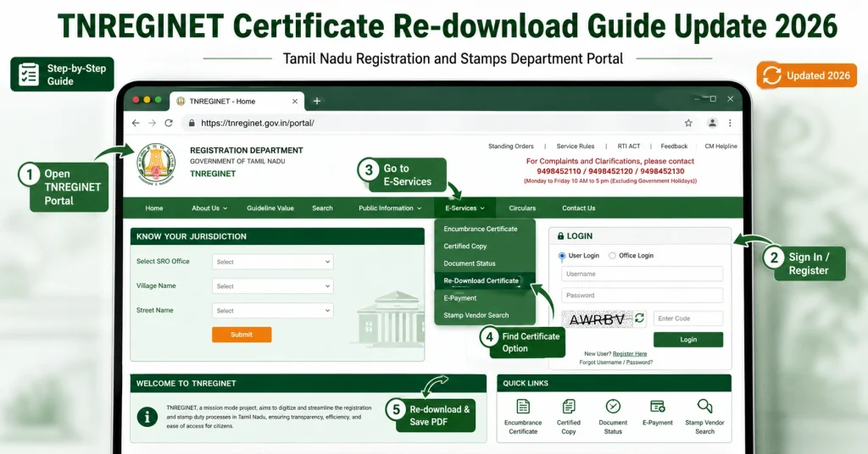Click the browser forward arrow
This screenshot has height=454, width=868.
click(153, 123)
